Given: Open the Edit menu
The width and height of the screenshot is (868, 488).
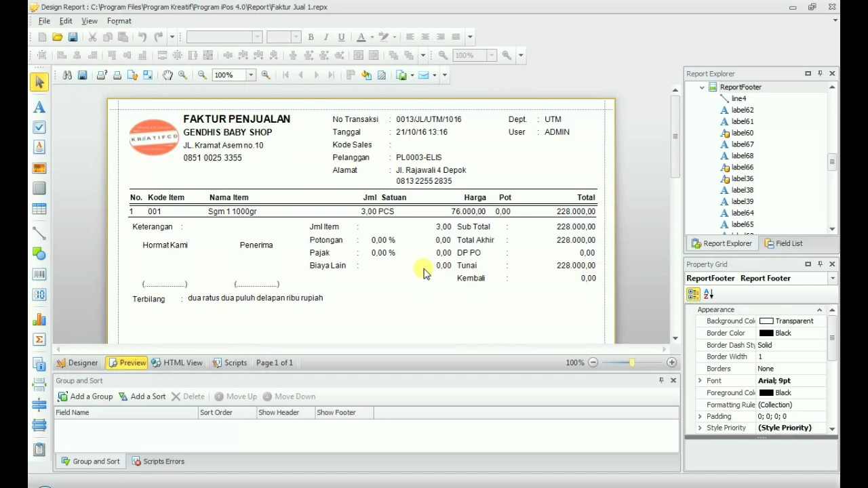Looking at the screenshot, I should click(x=66, y=21).
